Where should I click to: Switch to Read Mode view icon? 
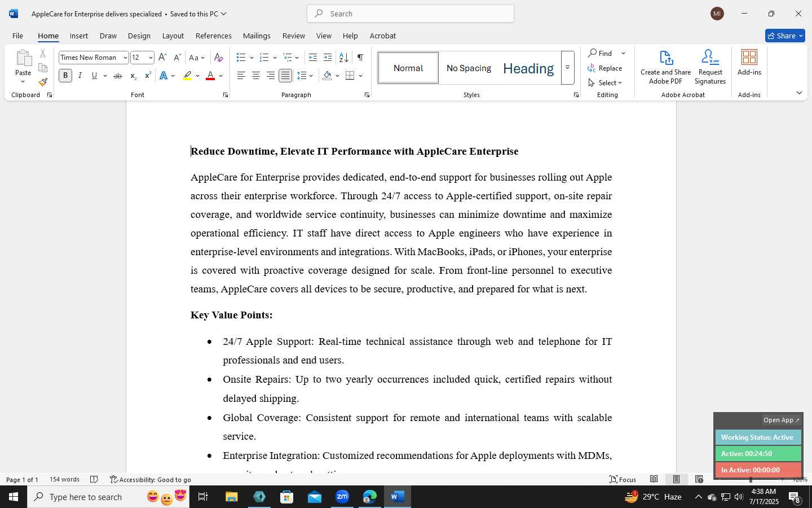tap(654, 479)
